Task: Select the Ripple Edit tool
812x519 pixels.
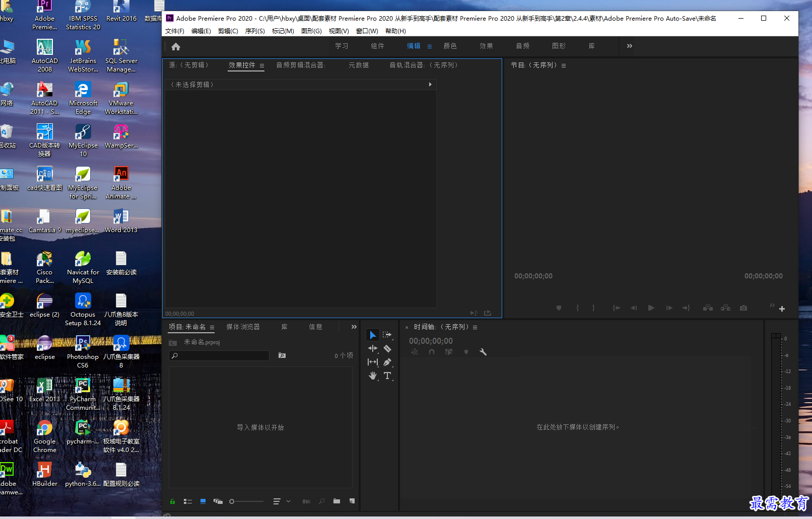Action: [373, 348]
